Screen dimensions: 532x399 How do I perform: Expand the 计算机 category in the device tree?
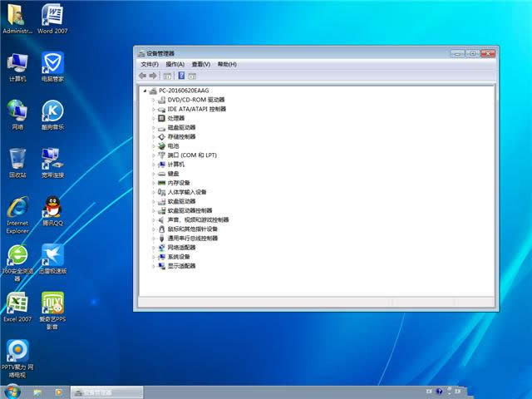pyautogui.click(x=153, y=165)
